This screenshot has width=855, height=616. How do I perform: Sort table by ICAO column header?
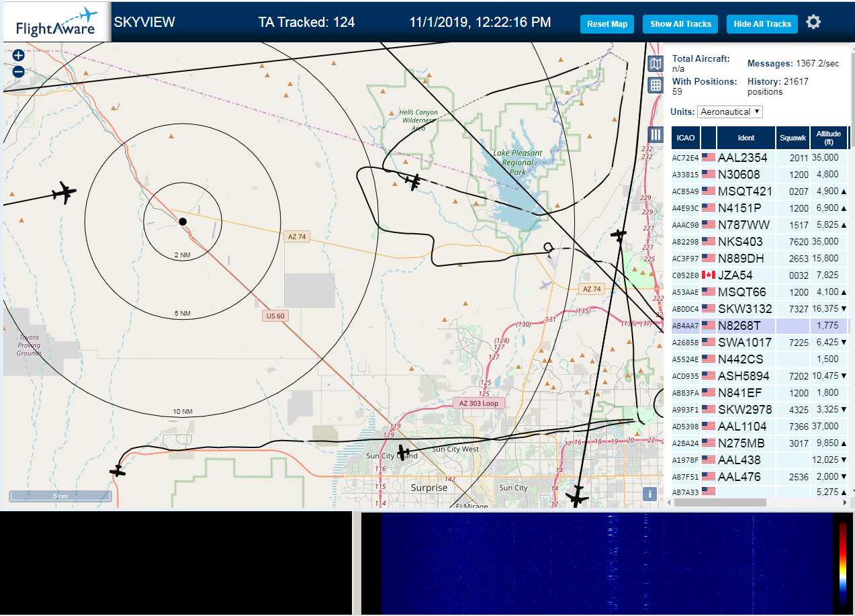[x=686, y=138]
